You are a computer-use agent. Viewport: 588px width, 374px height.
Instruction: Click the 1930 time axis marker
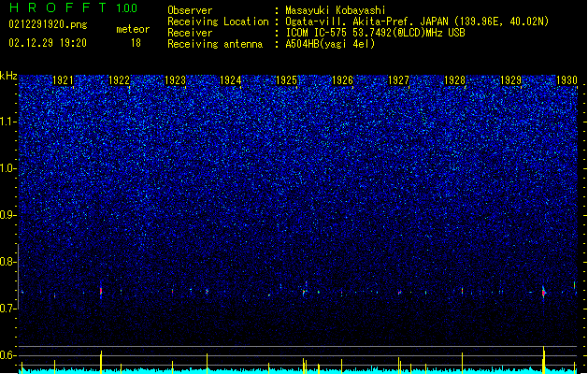coord(566,80)
